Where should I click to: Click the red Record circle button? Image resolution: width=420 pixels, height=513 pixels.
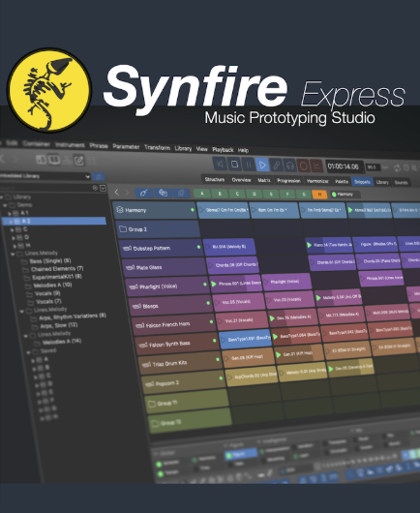tap(304, 166)
